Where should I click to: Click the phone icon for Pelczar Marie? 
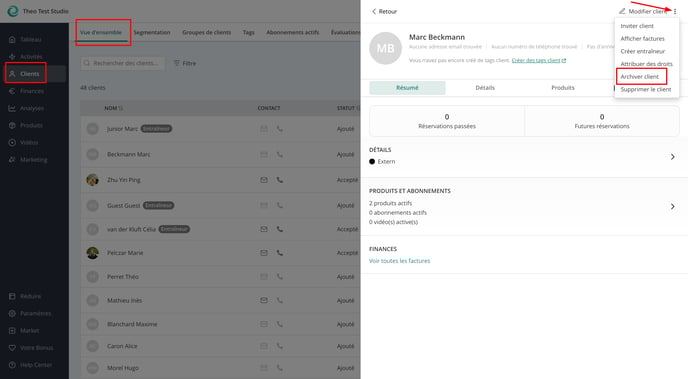tap(280, 253)
